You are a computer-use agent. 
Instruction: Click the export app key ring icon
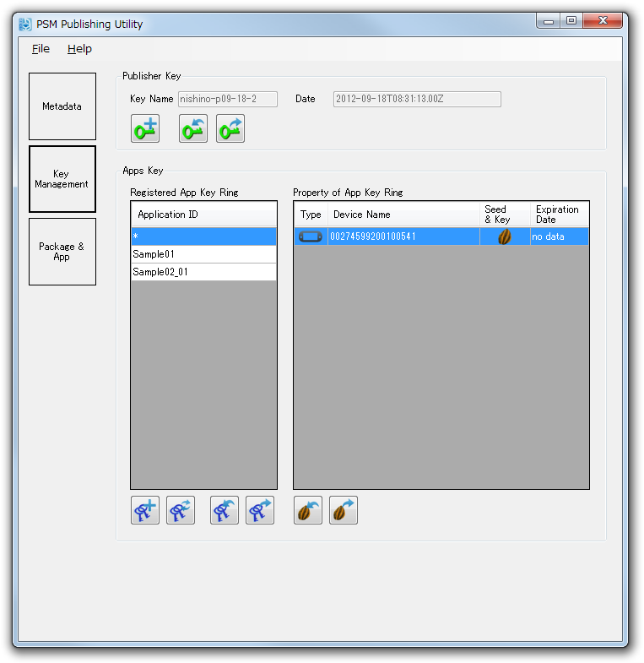pyautogui.click(x=260, y=511)
